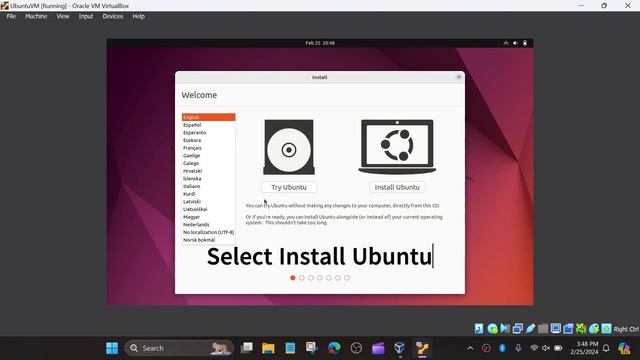Click the recording indicator in VirtualBox status bar
640x360 pixels.
(x=568, y=328)
